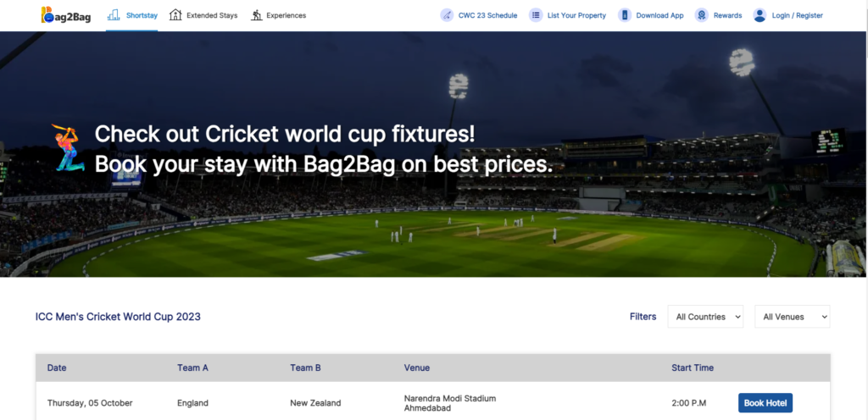Click the Experiences icon
Screen dimensions: 868x420
pos(256,15)
